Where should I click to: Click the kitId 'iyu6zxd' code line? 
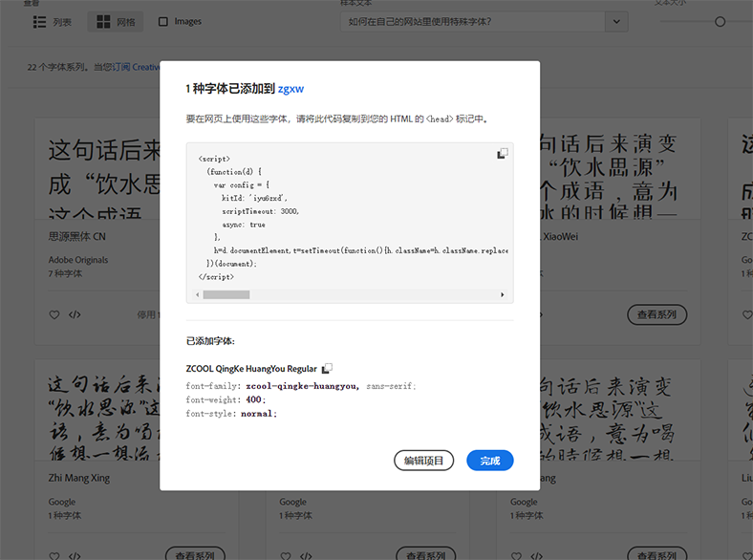click(x=254, y=198)
